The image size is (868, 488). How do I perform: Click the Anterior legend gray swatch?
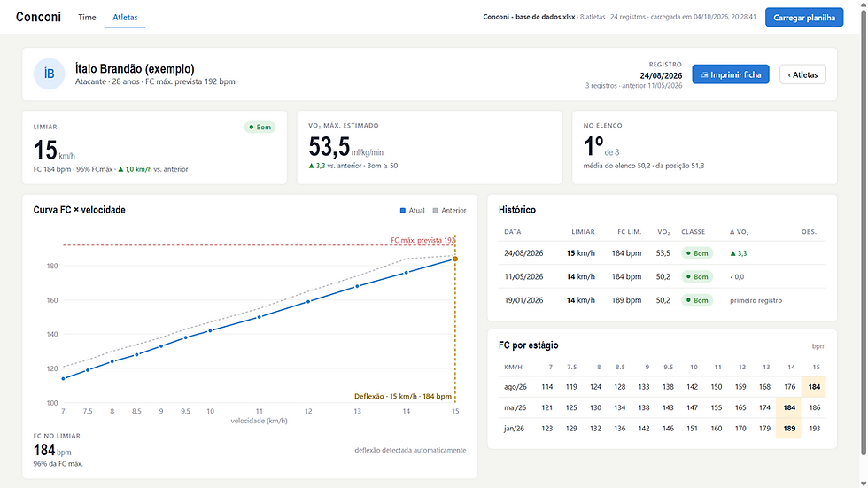point(435,210)
